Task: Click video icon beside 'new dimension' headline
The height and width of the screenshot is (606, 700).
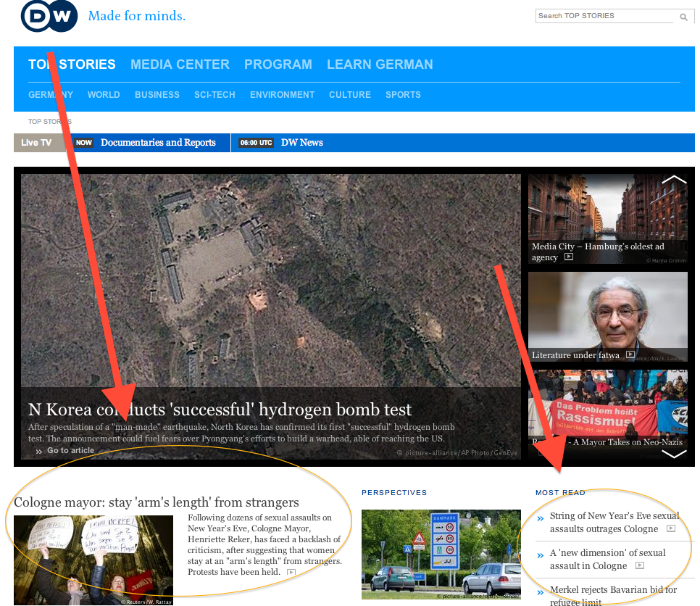Action: [640, 565]
